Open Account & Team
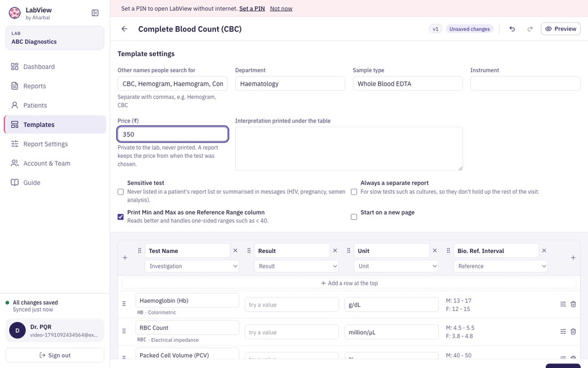Viewport: 588px width, 368px height. 55,163
